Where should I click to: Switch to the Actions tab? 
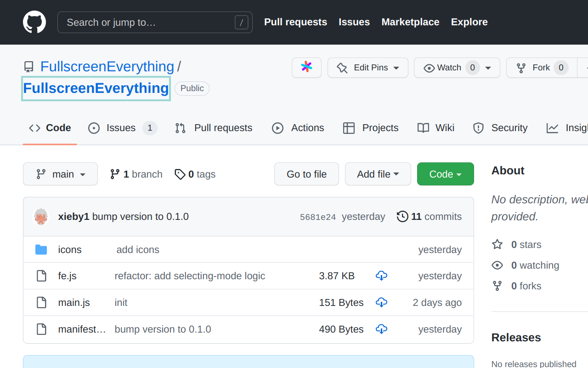tap(298, 128)
